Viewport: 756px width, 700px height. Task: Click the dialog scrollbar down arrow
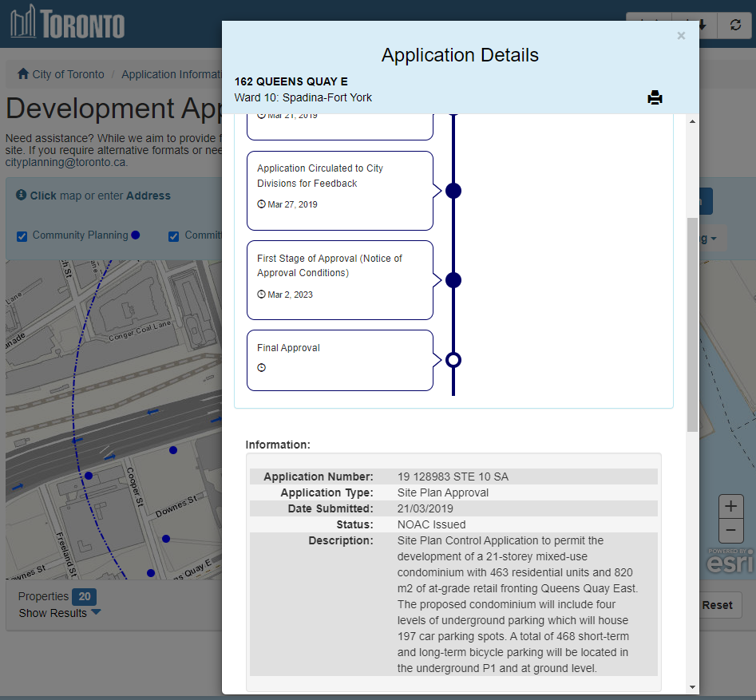pyautogui.click(x=692, y=686)
